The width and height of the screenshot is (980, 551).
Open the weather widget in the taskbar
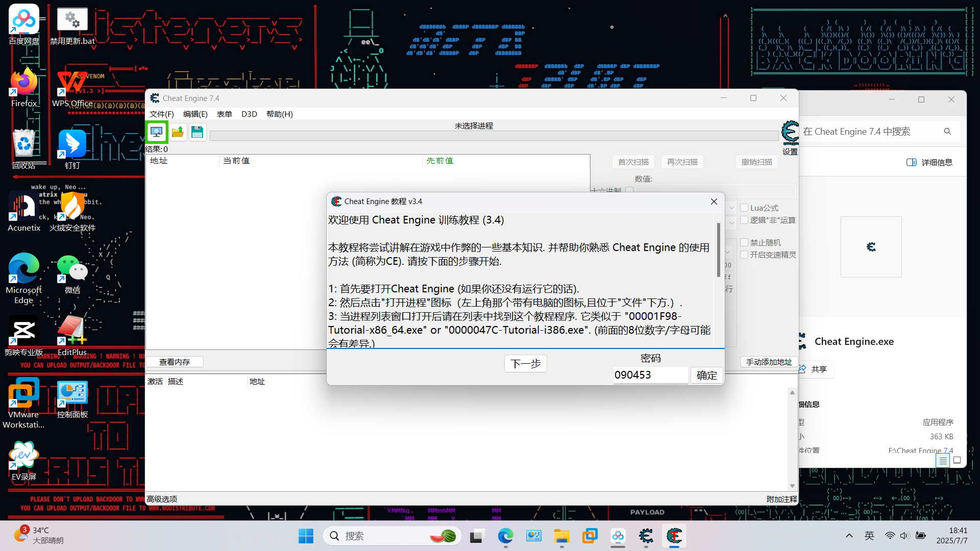click(38, 535)
